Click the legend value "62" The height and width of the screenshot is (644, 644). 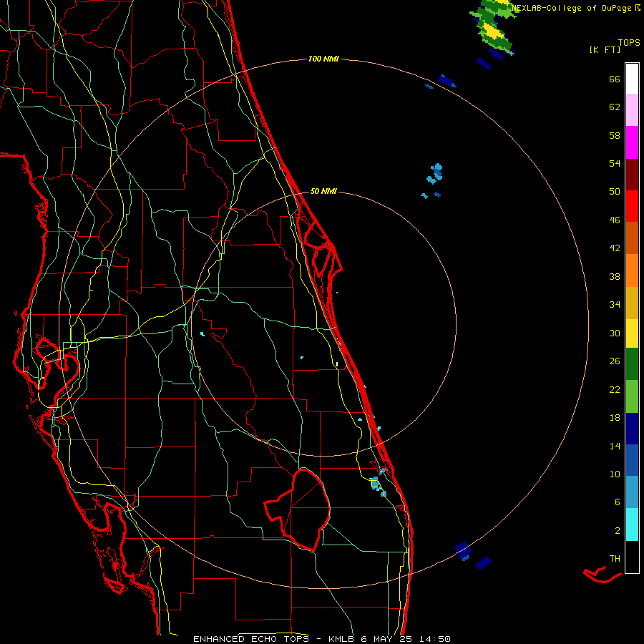tap(615, 107)
